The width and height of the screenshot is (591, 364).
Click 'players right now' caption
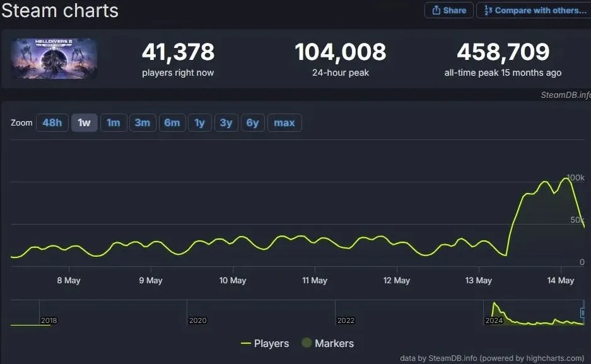[178, 73]
